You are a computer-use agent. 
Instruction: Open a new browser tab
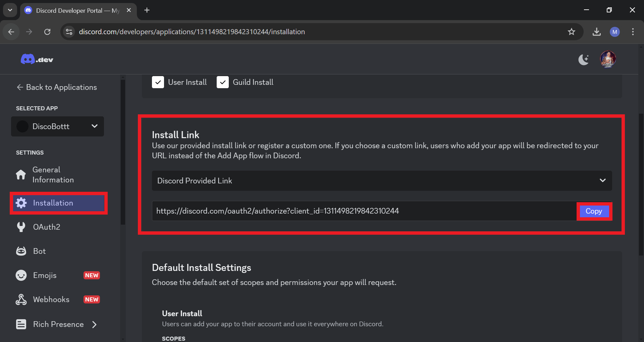pyautogui.click(x=147, y=10)
